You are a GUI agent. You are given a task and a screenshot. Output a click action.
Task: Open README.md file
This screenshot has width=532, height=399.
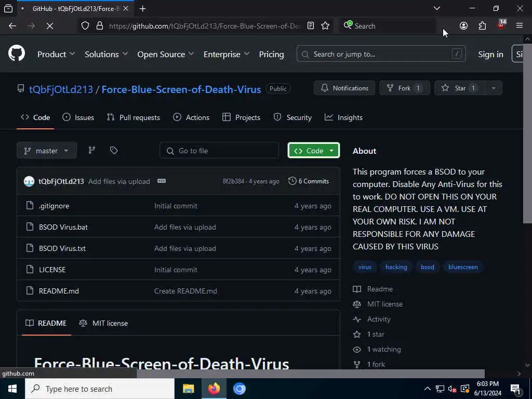pos(59,291)
